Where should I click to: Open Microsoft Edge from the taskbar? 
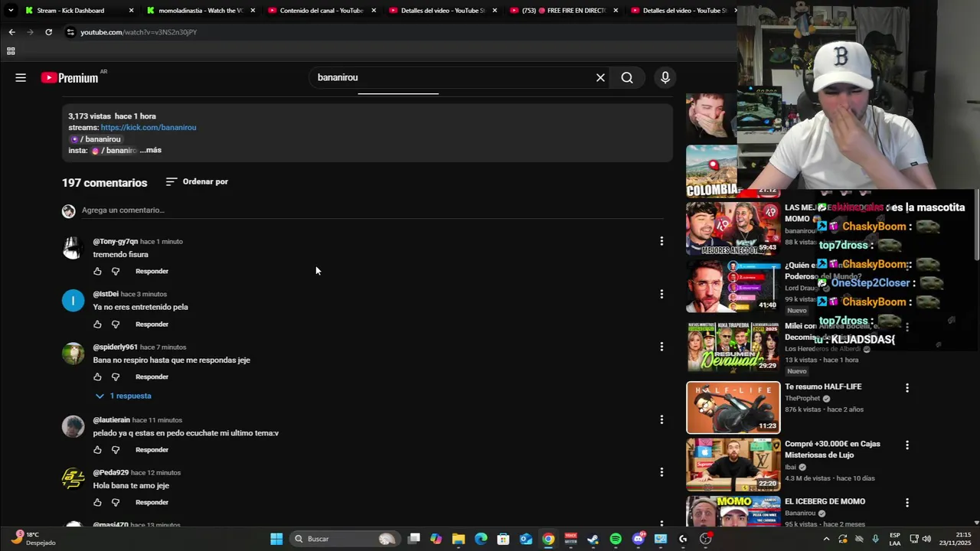(481, 539)
